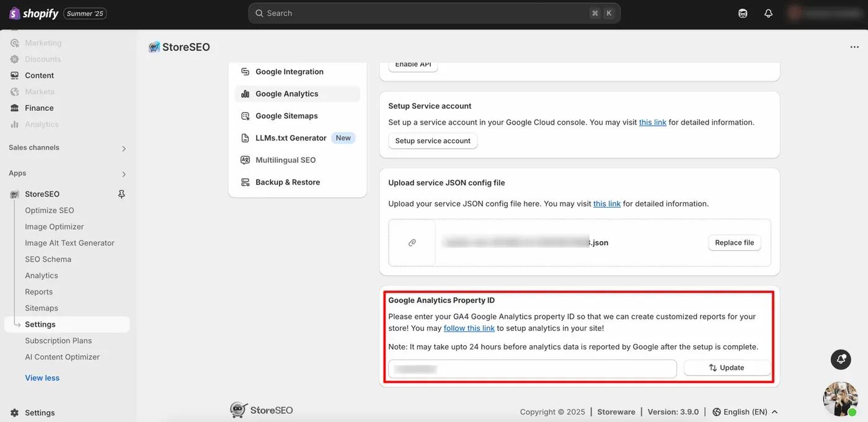
Task: Go to Image Alt Text Generator
Action: pyautogui.click(x=69, y=243)
